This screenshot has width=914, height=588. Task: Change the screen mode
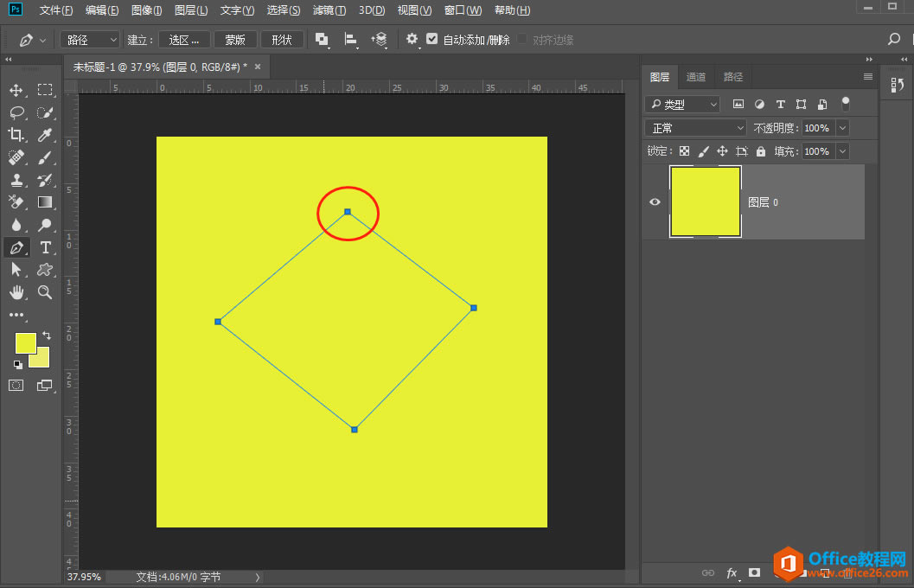[45, 385]
